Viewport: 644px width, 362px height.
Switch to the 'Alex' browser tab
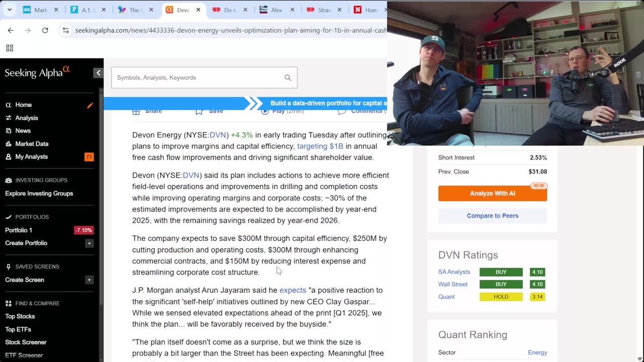click(x=277, y=10)
